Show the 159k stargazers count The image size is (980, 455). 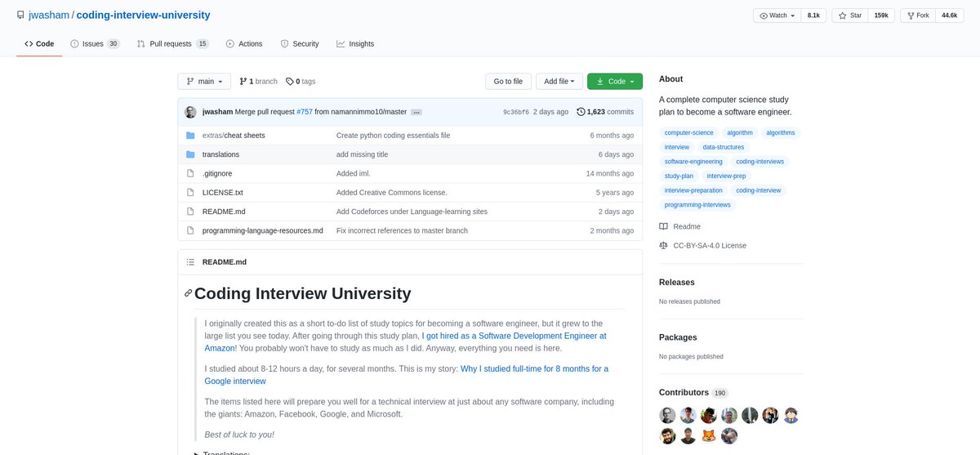[x=882, y=16]
